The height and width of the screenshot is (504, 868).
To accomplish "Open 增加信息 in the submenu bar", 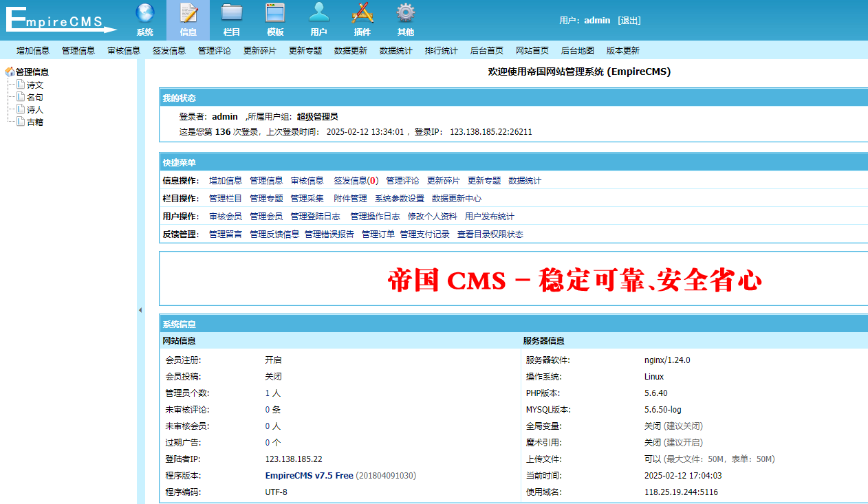I will [x=33, y=50].
